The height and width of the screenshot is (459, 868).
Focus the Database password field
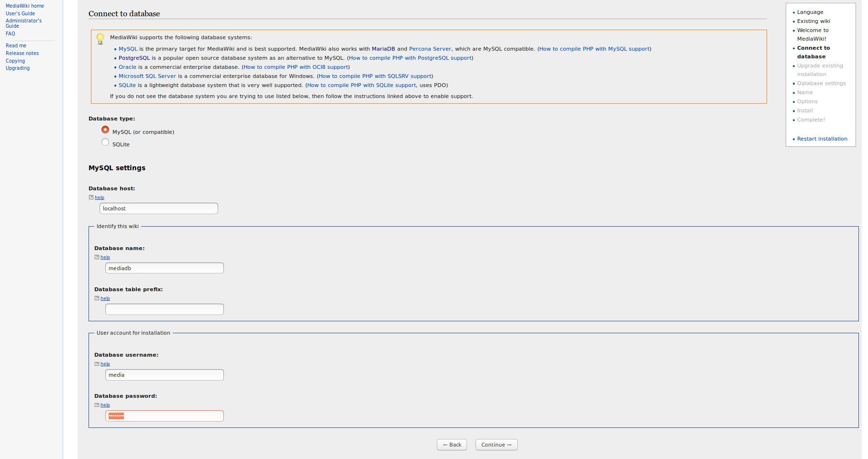coord(165,416)
